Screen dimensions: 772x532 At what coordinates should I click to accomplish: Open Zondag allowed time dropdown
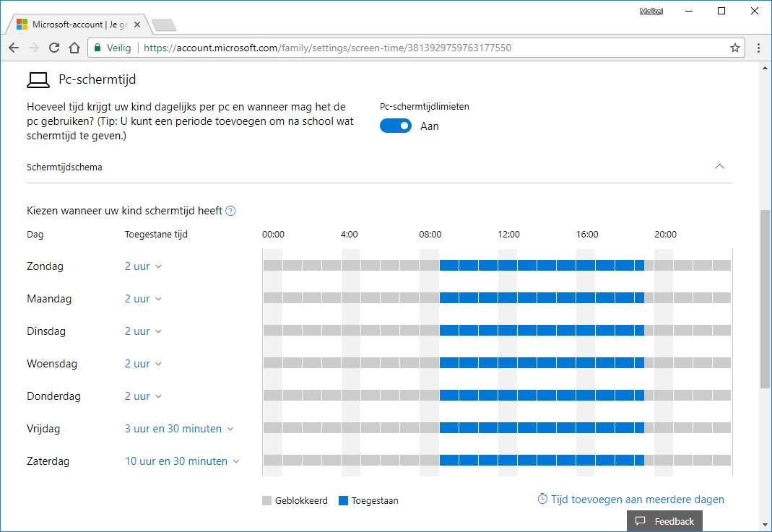tap(143, 266)
